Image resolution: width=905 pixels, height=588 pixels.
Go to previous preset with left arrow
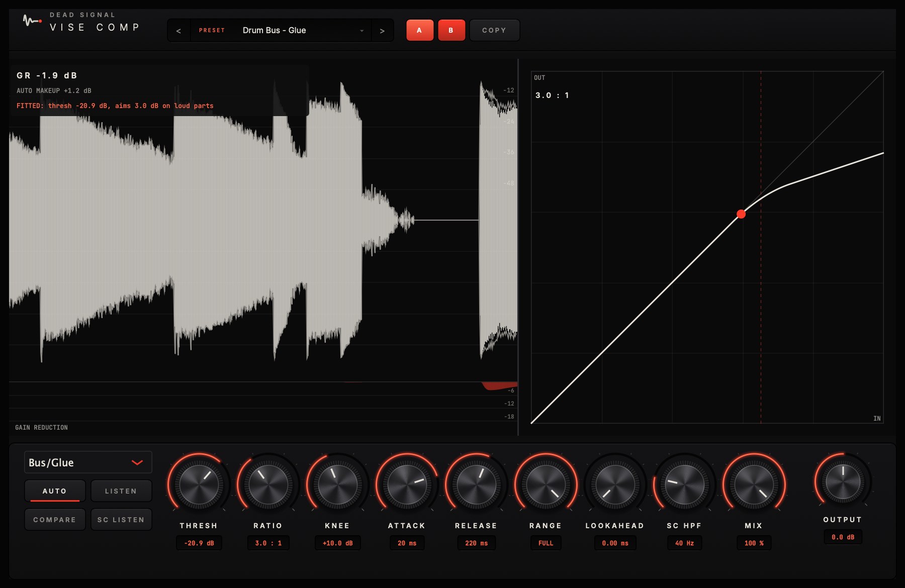pyautogui.click(x=178, y=31)
